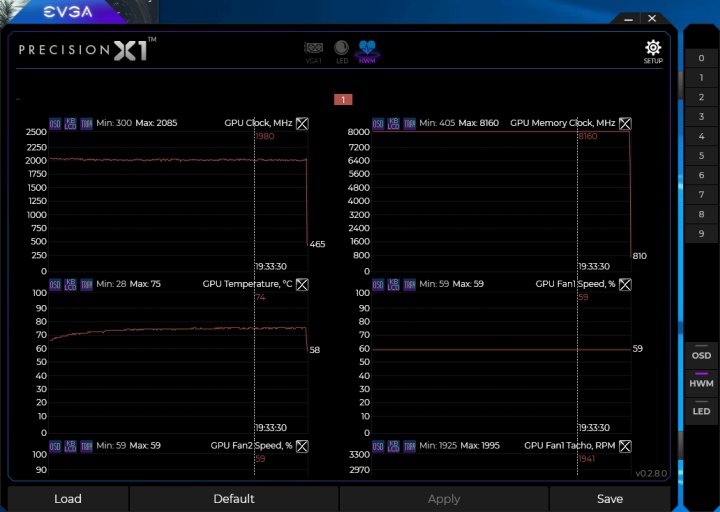This screenshot has height=512, width=720.
Task: Switch to LED in side panel
Action: click(x=701, y=410)
